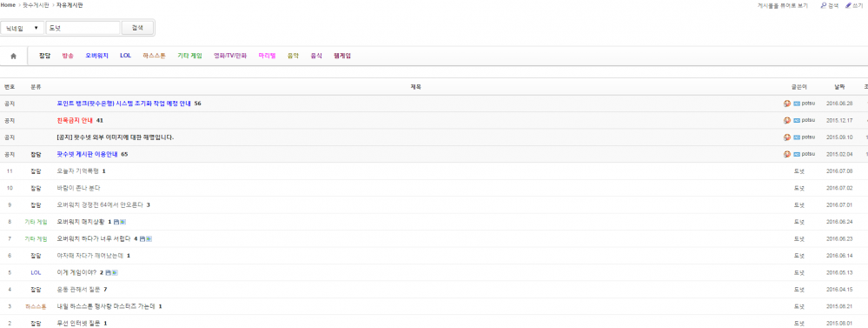The height and width of the screenshot is (328, 868).
Task: Click attachment icon on 오버워치 매치상황 post
Action: [x=116, y=222]
